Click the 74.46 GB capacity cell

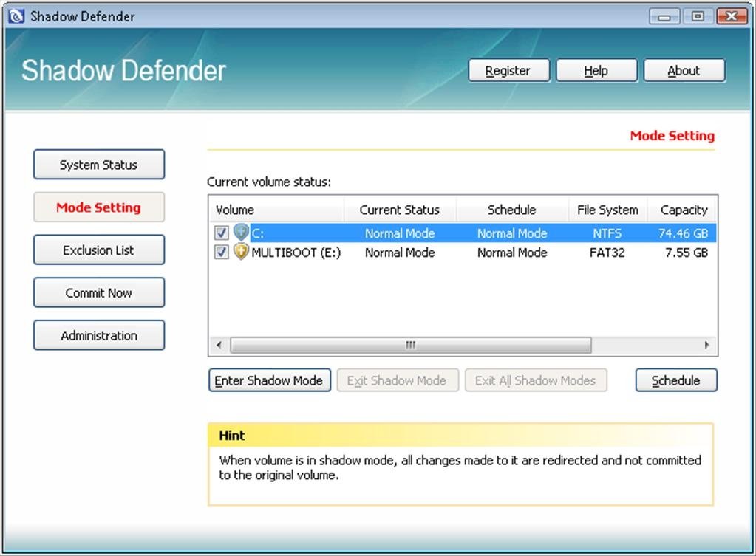click(x=683, y=233)
